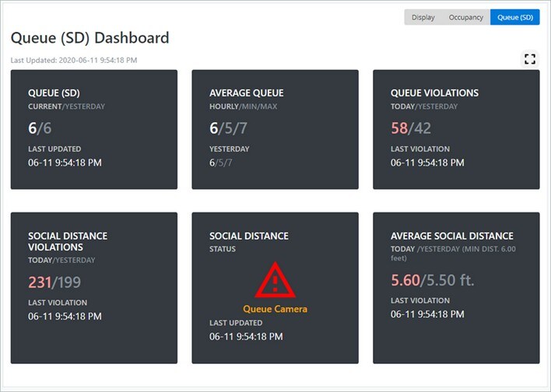The height and width of the screenshot is (392, 551).
Task: Select the 5.60 ft average distance value
Action: click(x=403, y=279)
